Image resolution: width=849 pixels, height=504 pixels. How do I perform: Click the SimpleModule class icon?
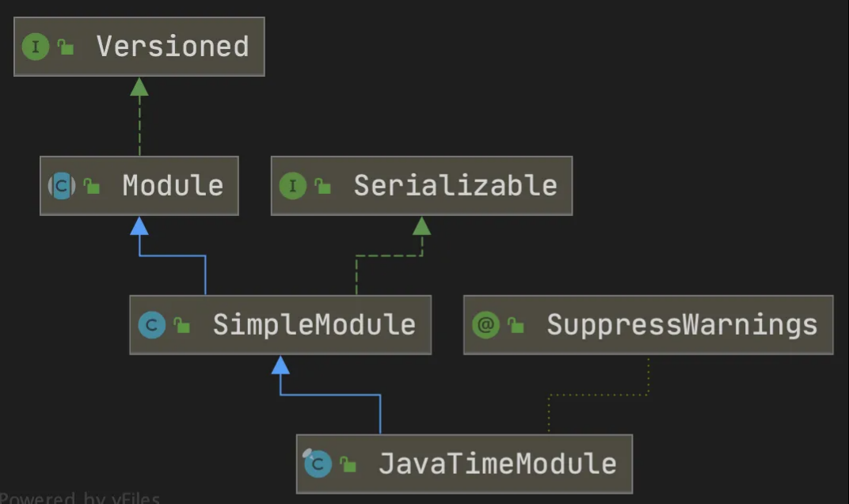151,325
